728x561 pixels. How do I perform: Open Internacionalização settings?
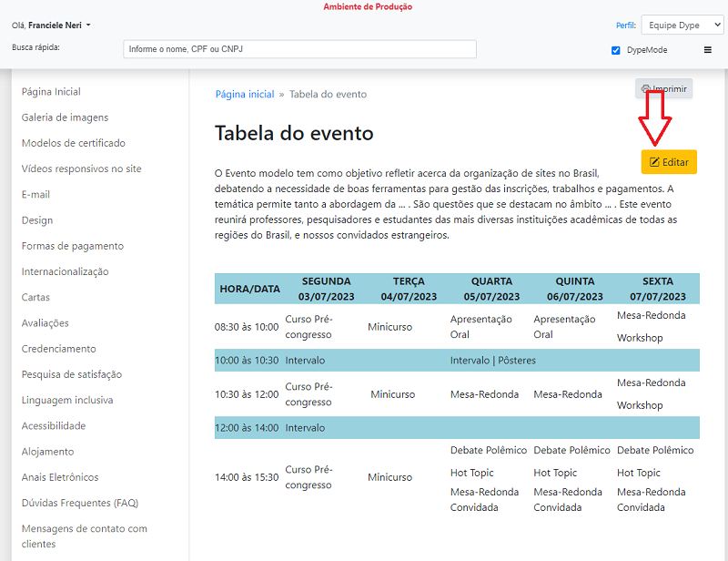point(65,271)
